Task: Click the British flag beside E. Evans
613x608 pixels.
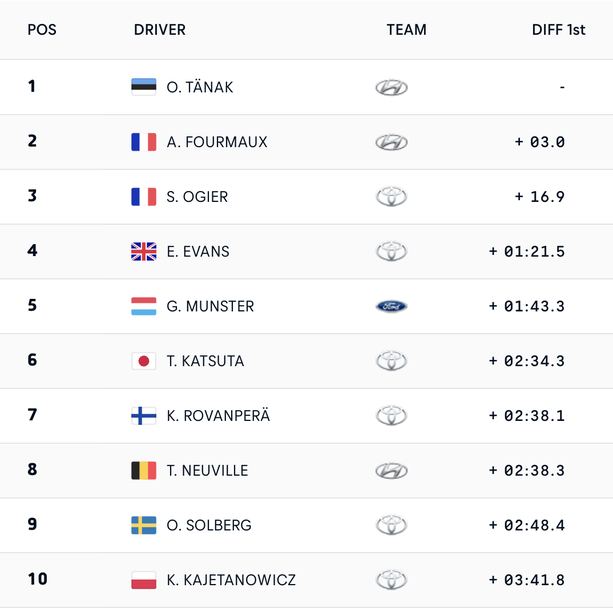Action: 143,251
